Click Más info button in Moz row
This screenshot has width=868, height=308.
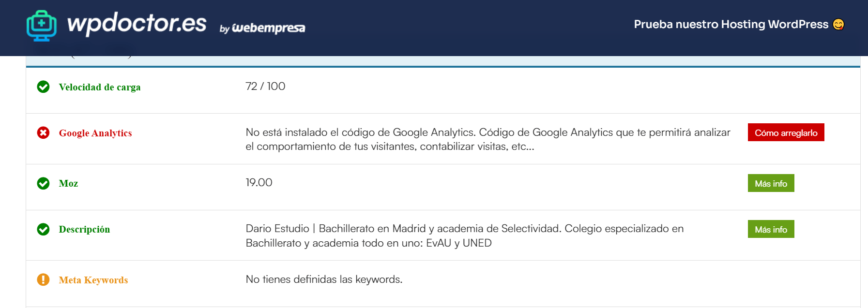coord(771,183)
